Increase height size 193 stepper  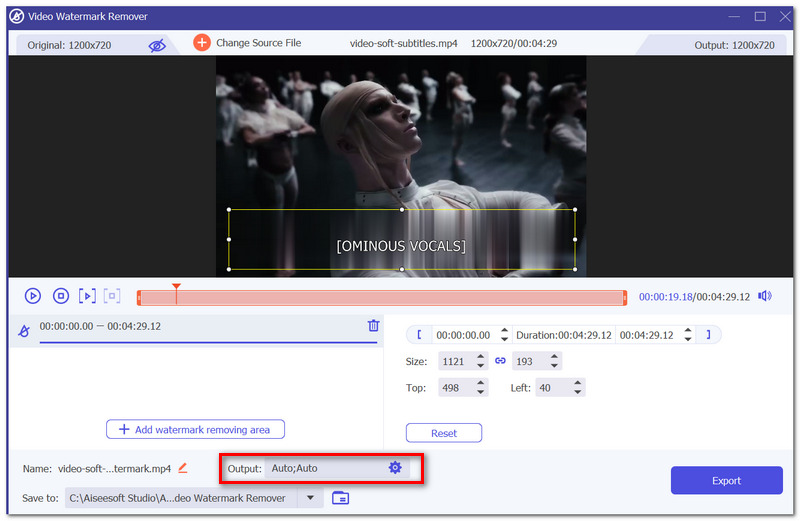tap(554, 357)
